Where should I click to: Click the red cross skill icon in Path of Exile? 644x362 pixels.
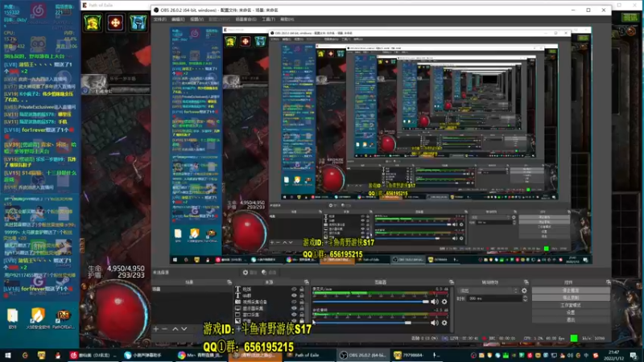click(115, 23)
